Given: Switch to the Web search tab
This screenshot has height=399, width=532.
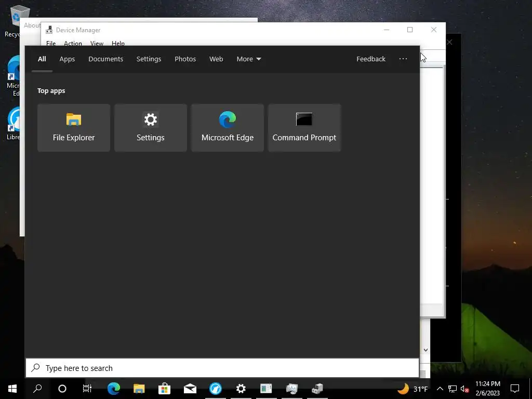Looking at the screenshot, I should pyautogui.click(x=216, y=59).
